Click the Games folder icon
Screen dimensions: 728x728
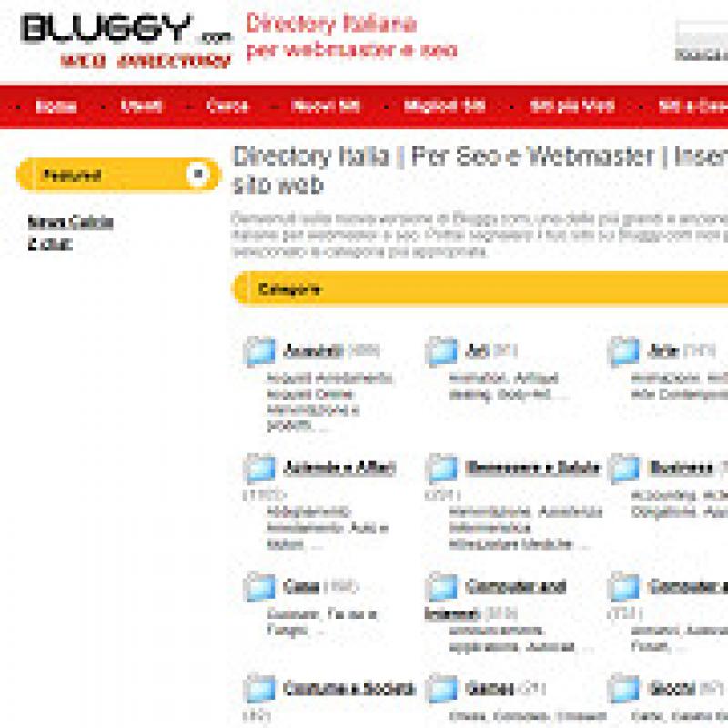(x=442, y=689)
